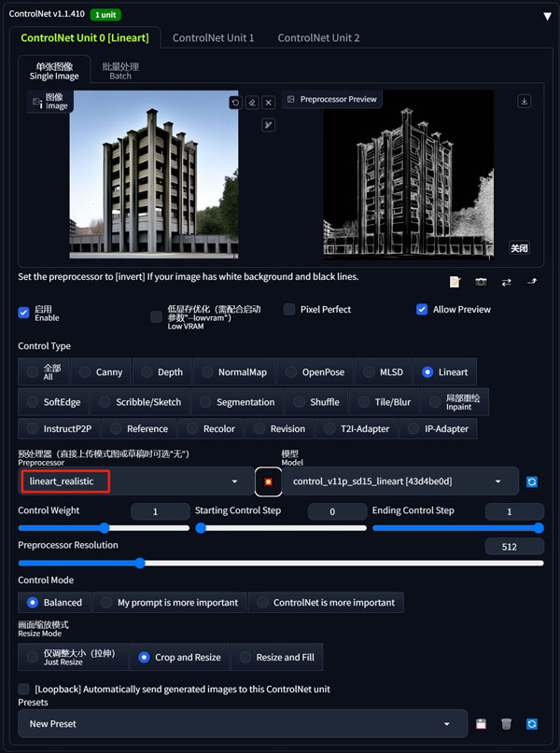
Task: Toggle the Low VRAM checkbox
Action: click(156, 316)
